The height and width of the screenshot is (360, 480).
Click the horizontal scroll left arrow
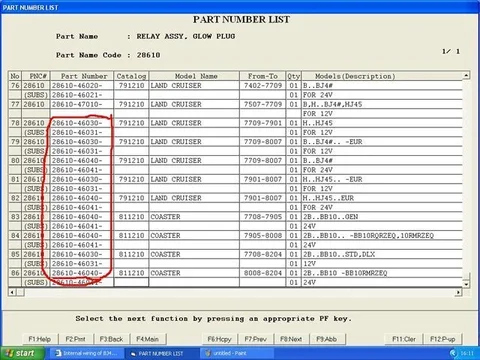tap(12, 292)
